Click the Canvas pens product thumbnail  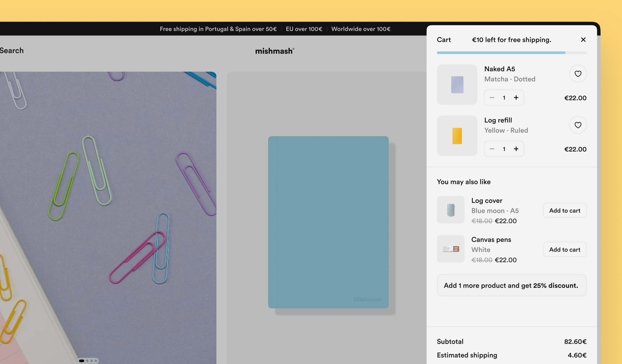coord(450,249)
